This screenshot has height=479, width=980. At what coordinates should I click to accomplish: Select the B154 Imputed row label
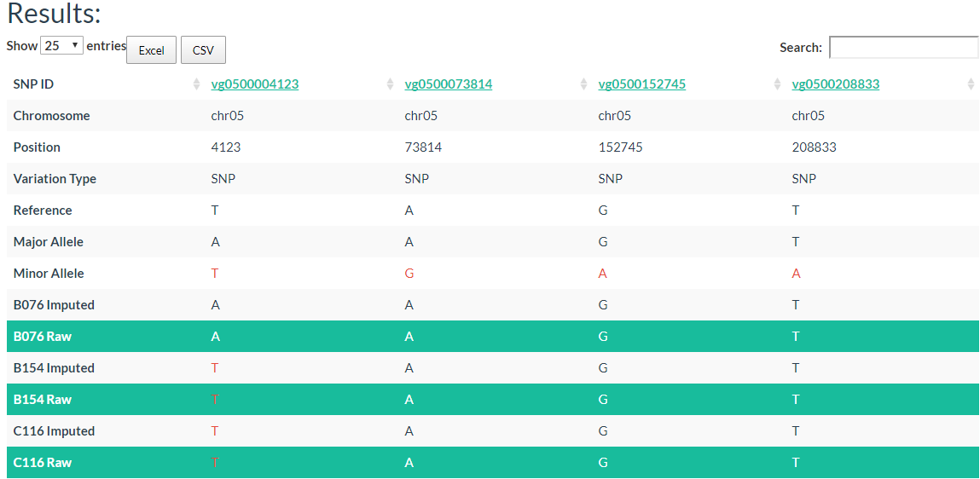(54, 368)
